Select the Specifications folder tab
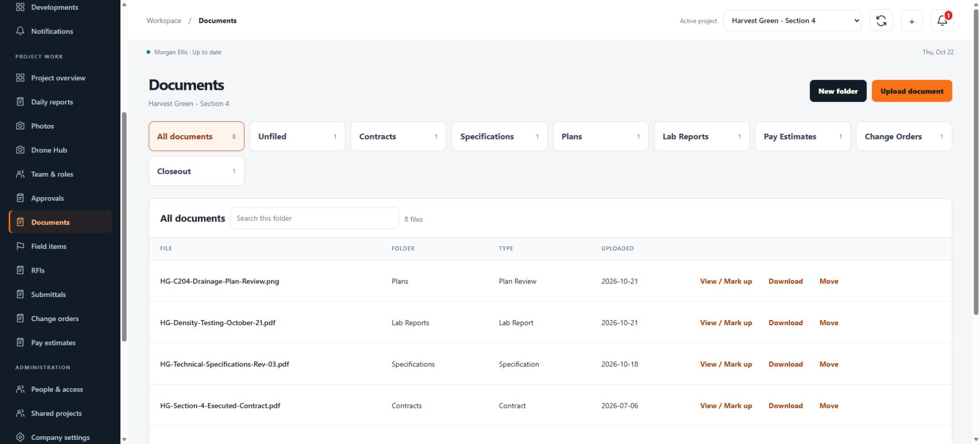Viewport: 980px width, 444px height. [500, 136]
